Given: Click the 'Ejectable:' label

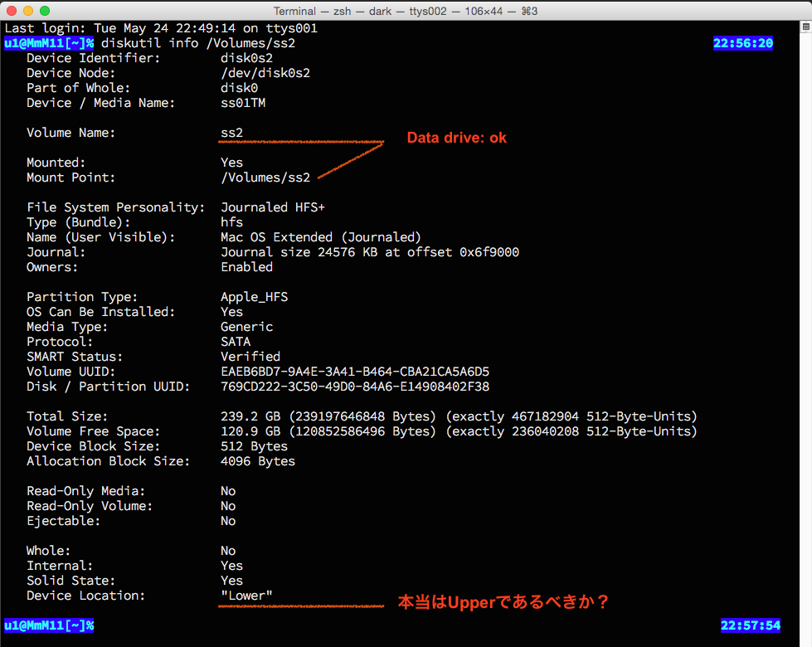Looking at the screenshot, I should coord(64,521).
